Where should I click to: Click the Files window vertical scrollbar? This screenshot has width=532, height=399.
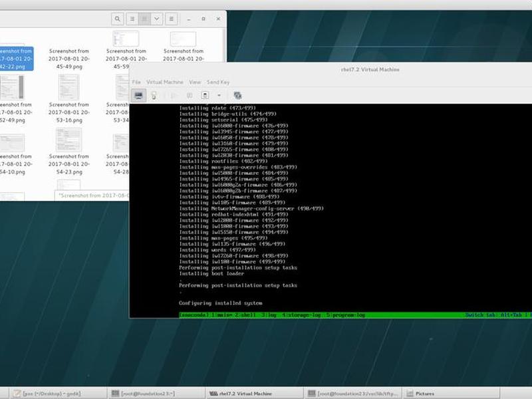224,45
